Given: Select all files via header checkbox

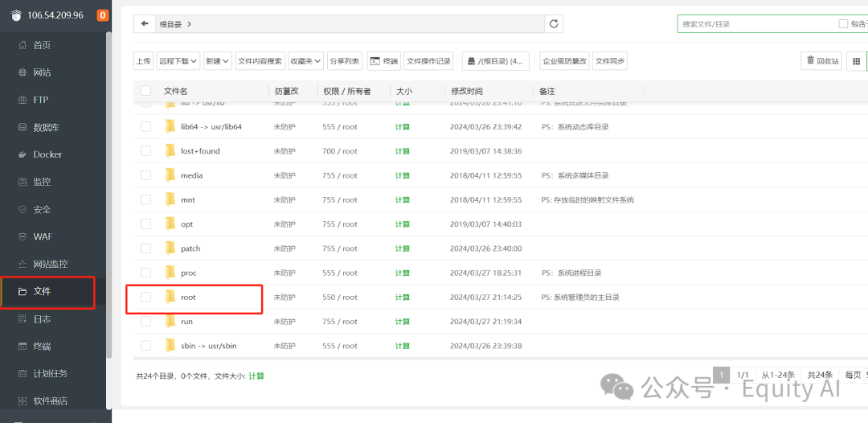Looking at the screenshot, I should [x=145, y=91].
